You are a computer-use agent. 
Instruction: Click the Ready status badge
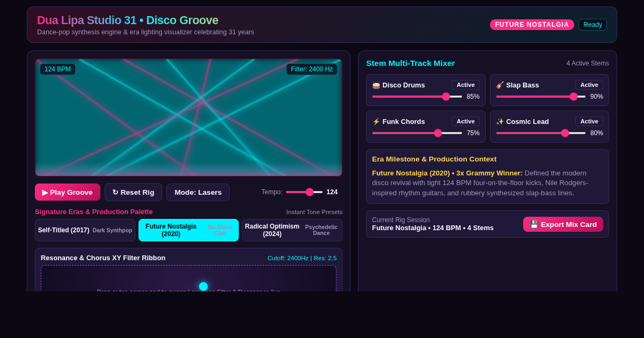pos(592,25)
